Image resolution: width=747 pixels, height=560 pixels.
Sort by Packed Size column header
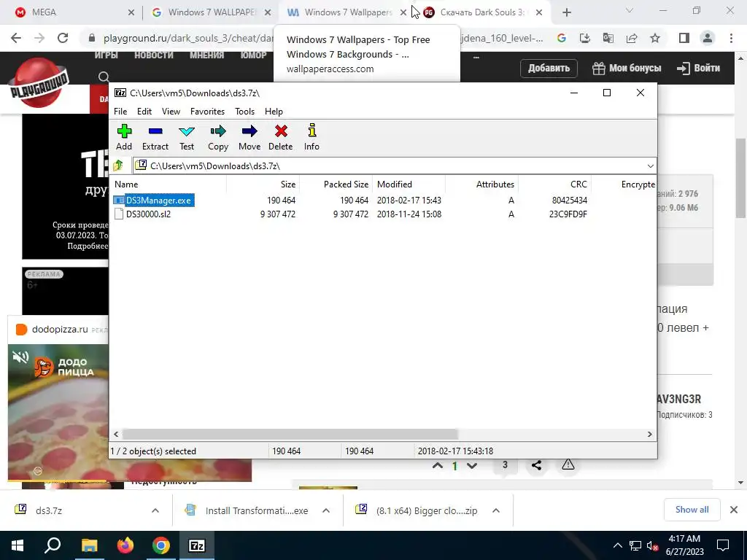(x=336, y=184)
